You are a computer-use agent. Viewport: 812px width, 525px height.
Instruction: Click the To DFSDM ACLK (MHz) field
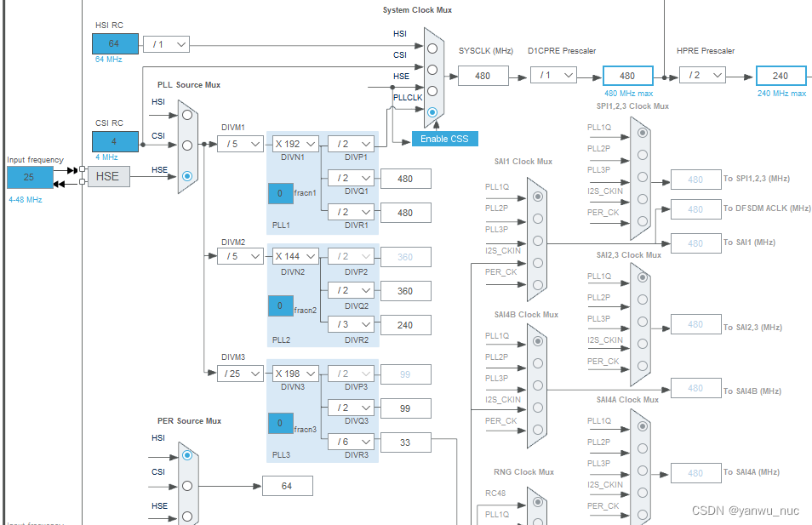696,209
